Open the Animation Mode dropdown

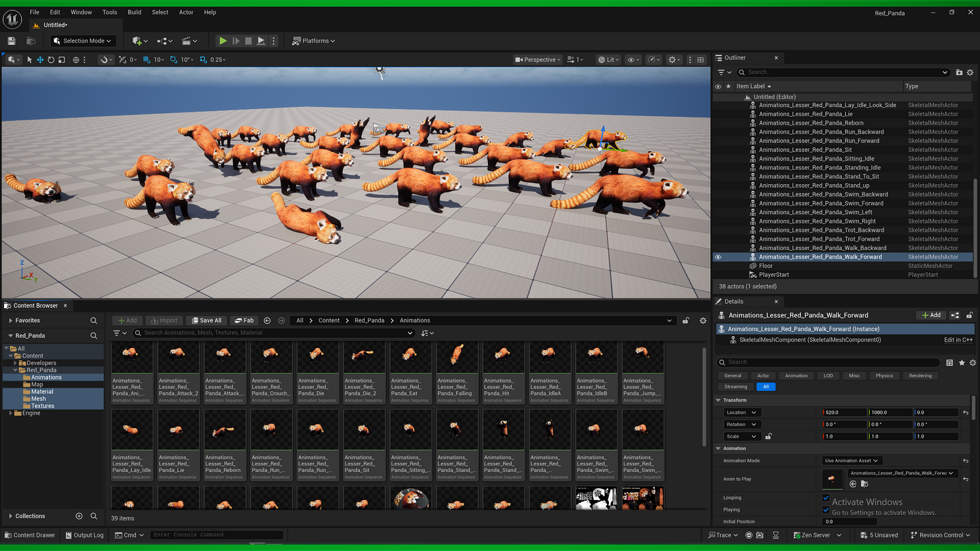851,461
